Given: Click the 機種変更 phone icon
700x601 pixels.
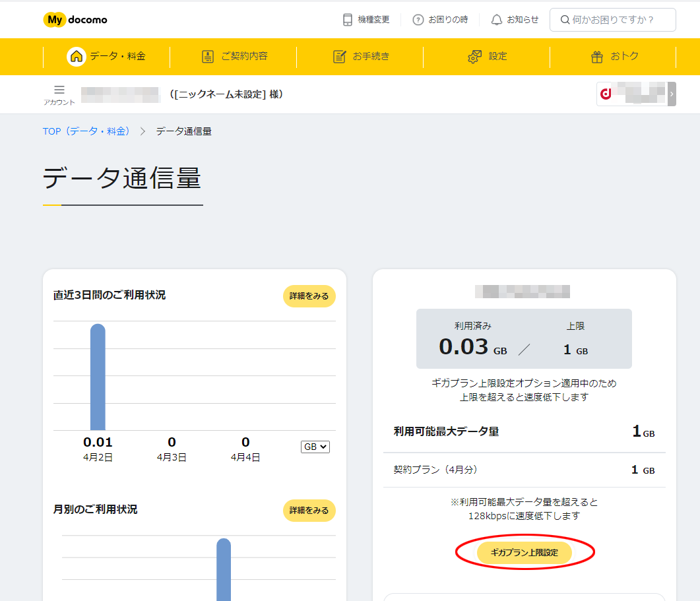Looking at the screenshot, I should point(347,20).
